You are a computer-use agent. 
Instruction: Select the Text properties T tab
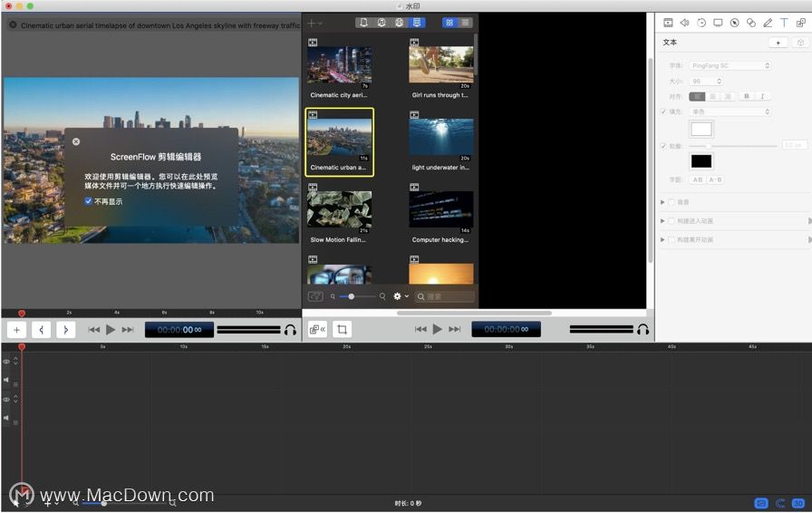tap(784, 23)
